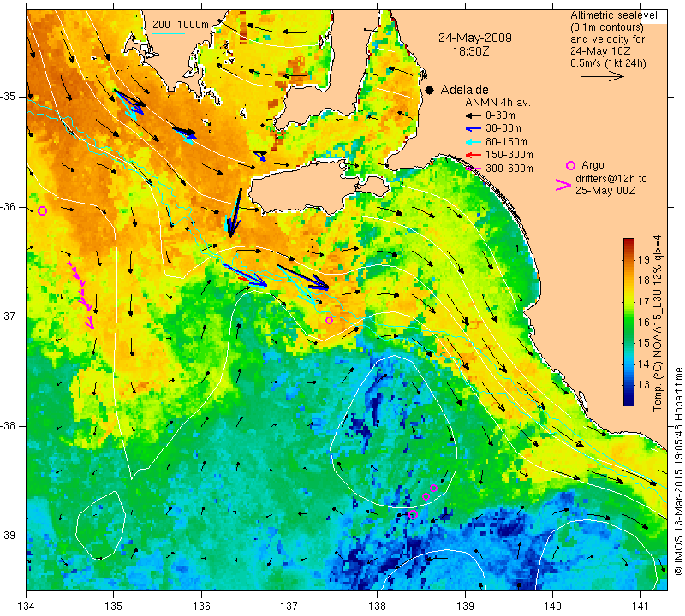The image size is (685, 616).
Task: Click the '0.5m/s (1kt 24h)' scale text
Action: coord(608,62)
